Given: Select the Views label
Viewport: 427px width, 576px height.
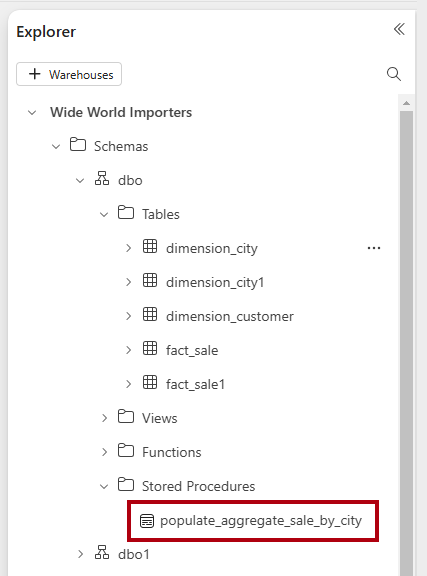Looking at the screenshot, I should coord(159,418).
